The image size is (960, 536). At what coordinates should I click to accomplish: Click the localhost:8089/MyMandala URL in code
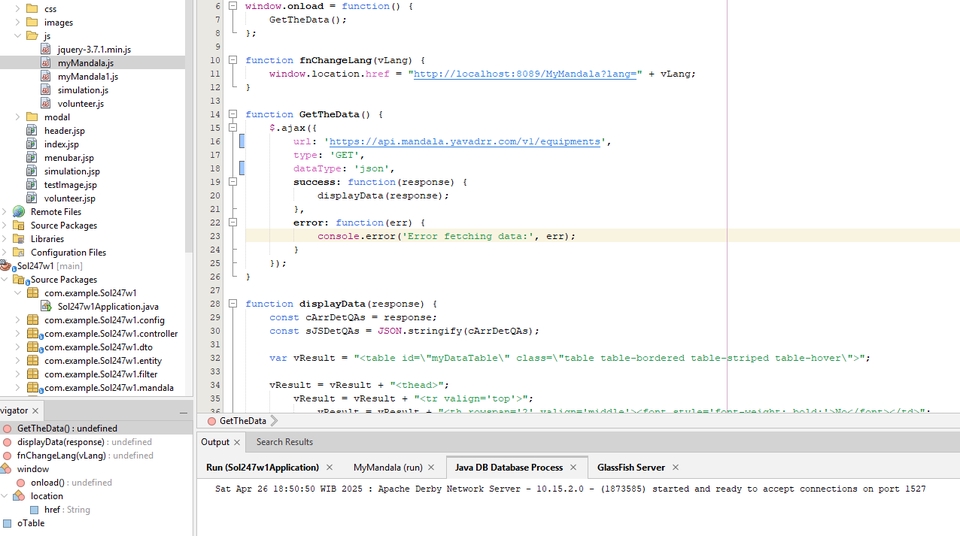[525, 74]
